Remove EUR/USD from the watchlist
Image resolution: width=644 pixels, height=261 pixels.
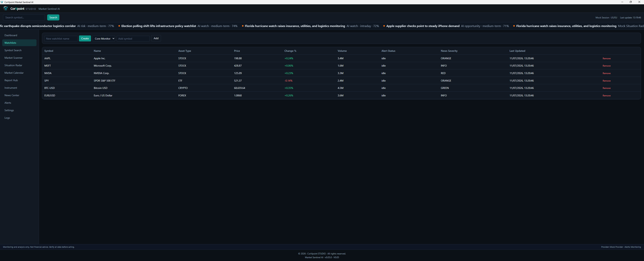[x=607, y=96]
